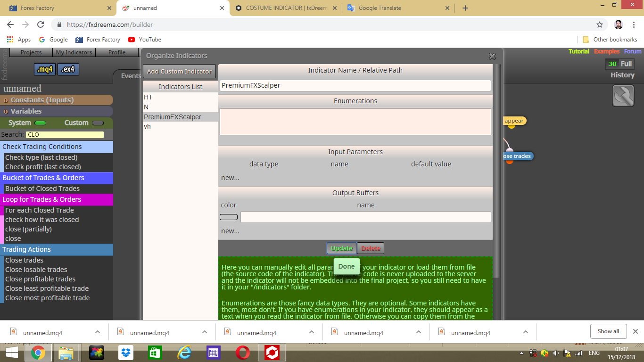Delete the selected indicator

pos(371,248)
